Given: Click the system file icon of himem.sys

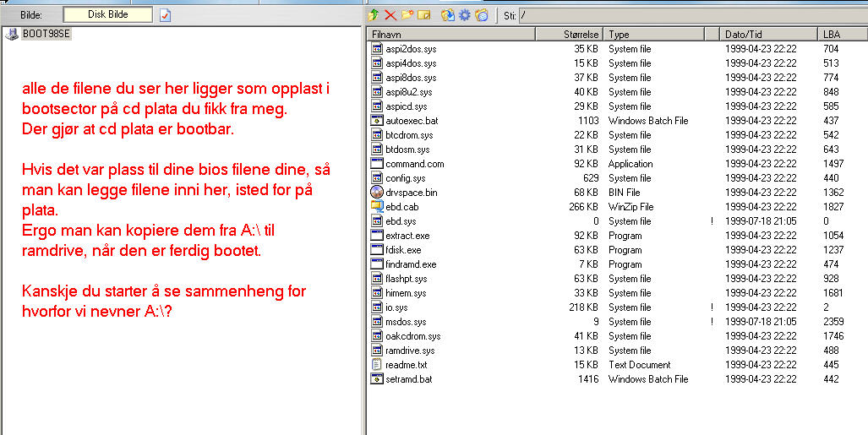Looking at the screenshot, I should click(x=377, y=293).
